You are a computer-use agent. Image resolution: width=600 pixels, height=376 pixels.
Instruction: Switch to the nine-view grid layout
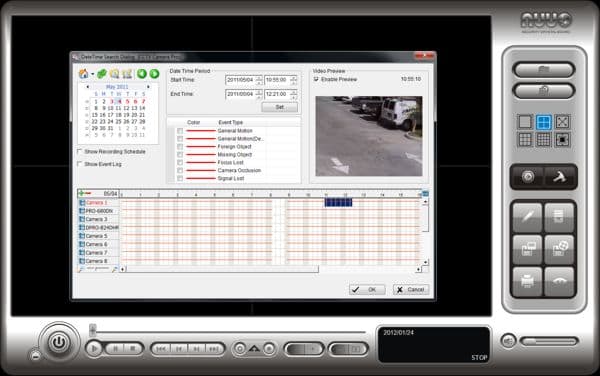[525, 140]
